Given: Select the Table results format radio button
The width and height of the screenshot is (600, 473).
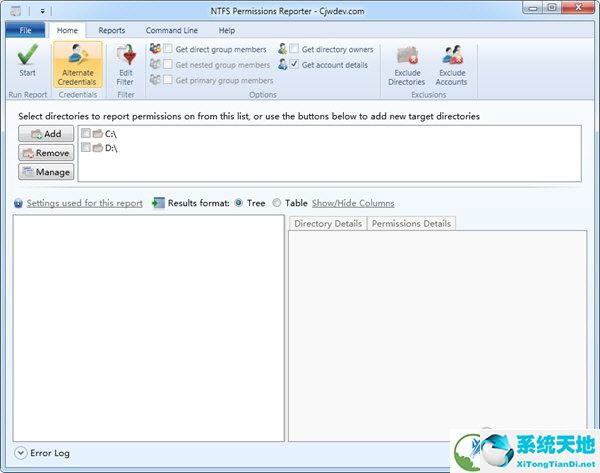Looking at the screenshot, I should click(x=276, y=203).
